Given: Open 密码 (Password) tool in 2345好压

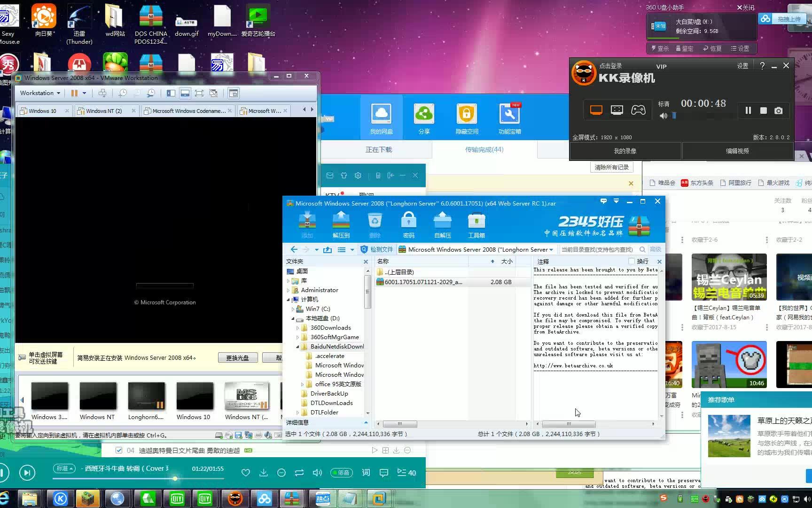Looking at the screenshot, I should tap(408, 225).
